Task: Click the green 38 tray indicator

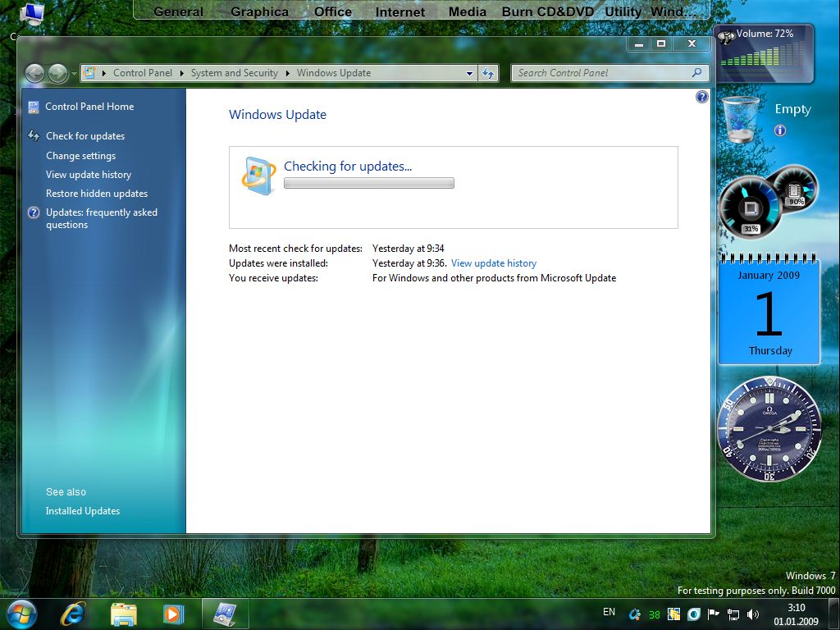Action: point(655,615)
